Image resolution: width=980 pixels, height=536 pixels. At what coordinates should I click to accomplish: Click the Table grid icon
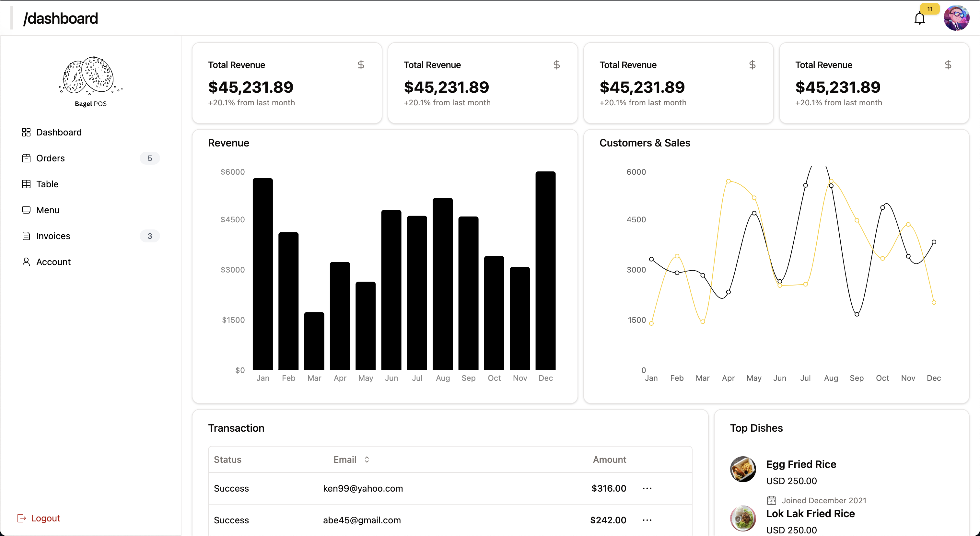(26, 184)
